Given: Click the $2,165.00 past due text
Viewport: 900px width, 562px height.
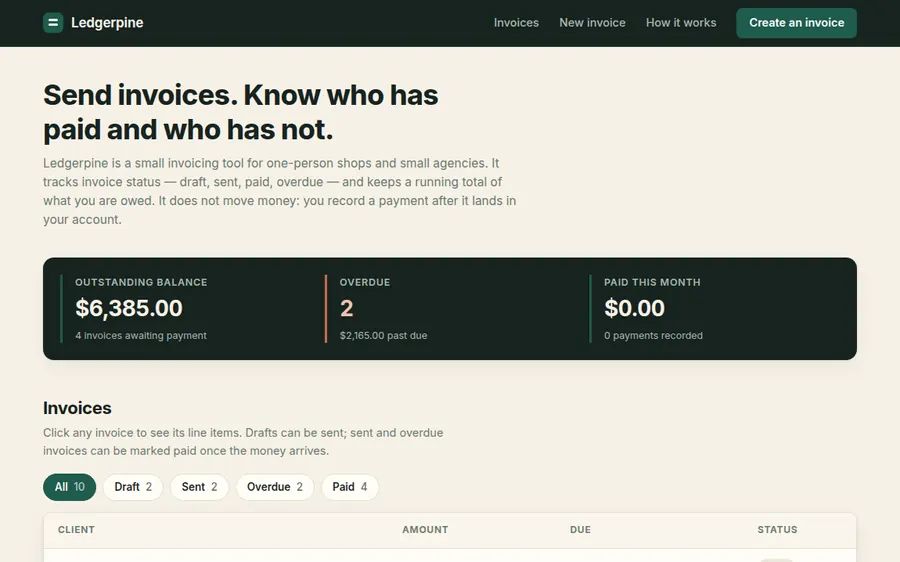Looking at the screenshot, I should [x=383, y=335].
